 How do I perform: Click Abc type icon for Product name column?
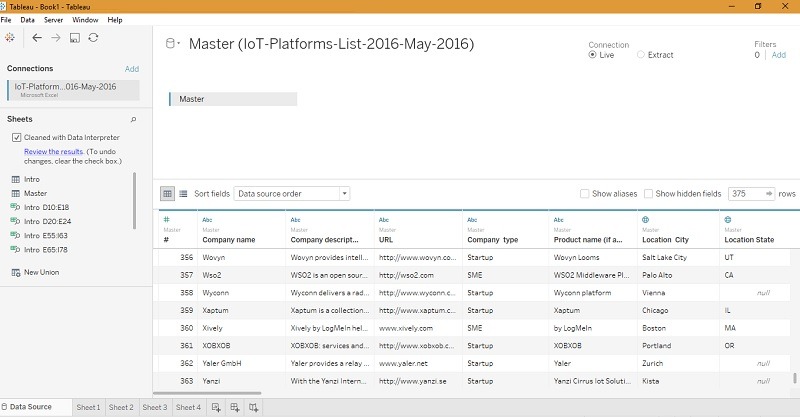coord(559,220)
